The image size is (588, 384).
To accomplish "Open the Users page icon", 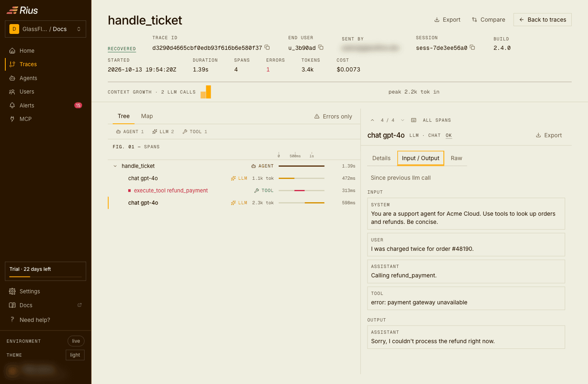I will (12, 92).
